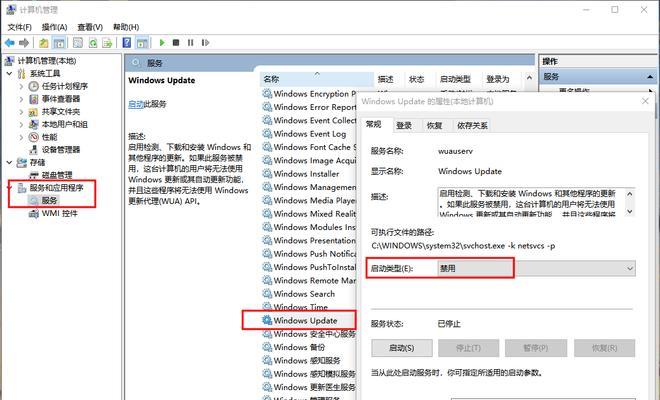
Task: Collapse the 系统工具 tree node
Action: point(10,73)
